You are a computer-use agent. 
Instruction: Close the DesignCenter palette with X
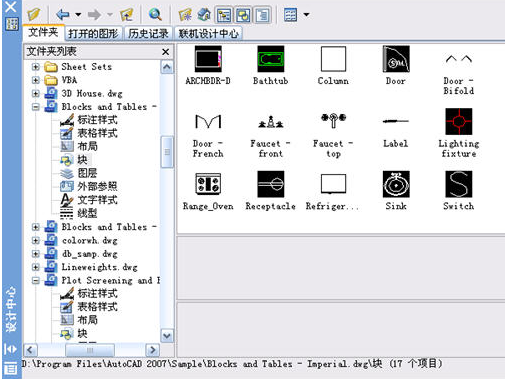11,6
